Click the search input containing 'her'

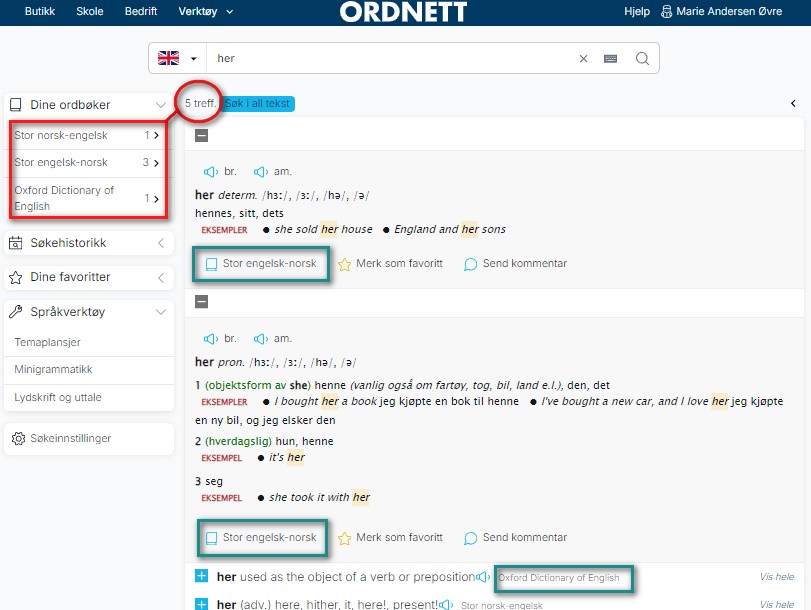[x=391, y=58]
